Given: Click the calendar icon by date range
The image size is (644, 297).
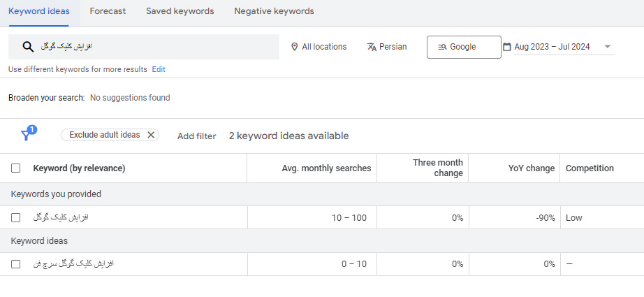Looking at the screenshot, I should point(507,47).
